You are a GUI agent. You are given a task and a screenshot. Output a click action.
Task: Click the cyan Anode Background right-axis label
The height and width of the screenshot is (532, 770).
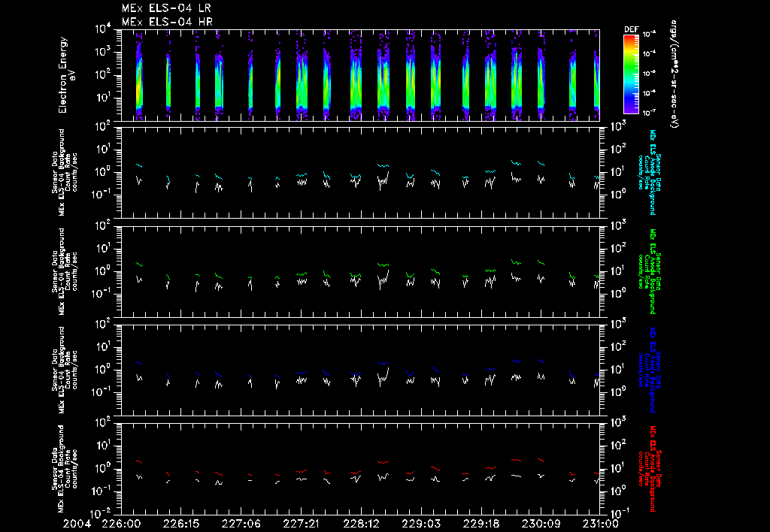[x=649, y=172]
